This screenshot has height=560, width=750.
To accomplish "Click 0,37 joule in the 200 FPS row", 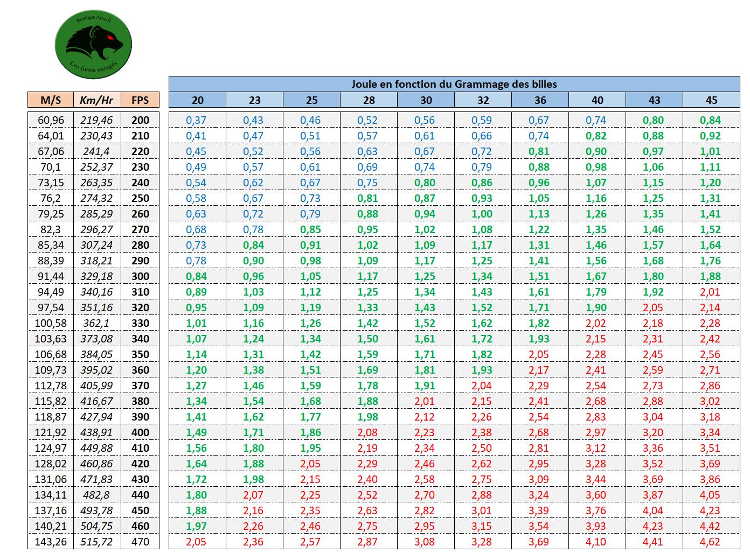I will click(197, 120).
